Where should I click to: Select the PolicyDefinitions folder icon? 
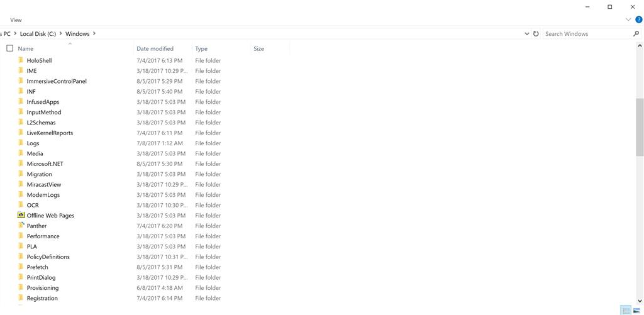pyautogui.click(x=21, y=257)
